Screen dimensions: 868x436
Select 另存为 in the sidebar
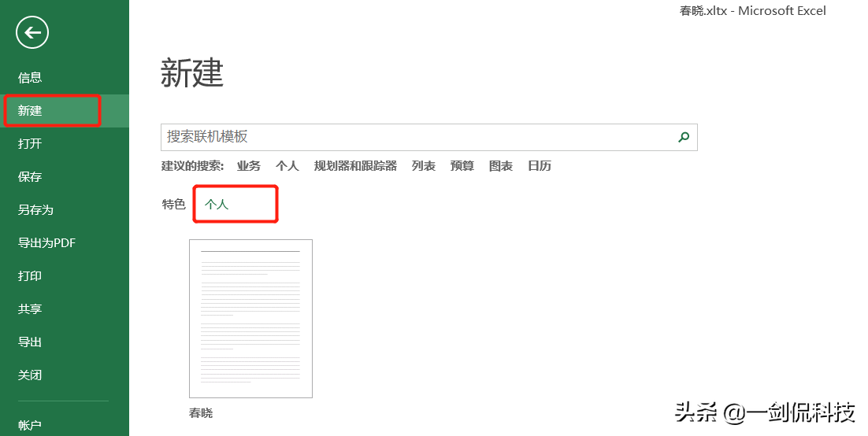(x=35, y=210)
